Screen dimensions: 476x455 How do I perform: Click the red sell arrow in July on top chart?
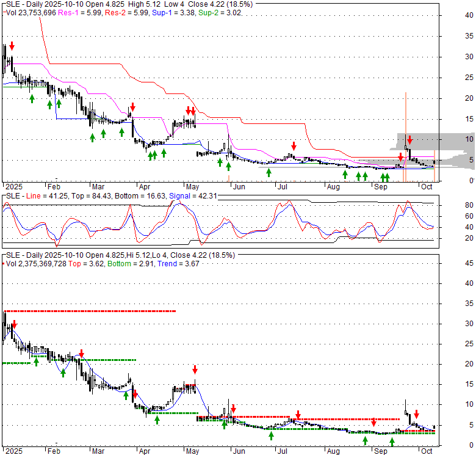294,145
